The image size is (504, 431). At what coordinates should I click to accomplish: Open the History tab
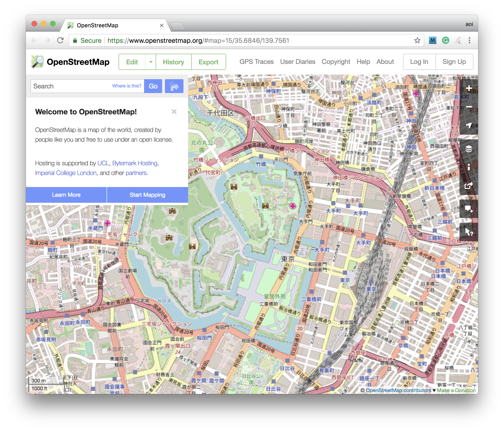pyautogui.click(x=173, y=62)
